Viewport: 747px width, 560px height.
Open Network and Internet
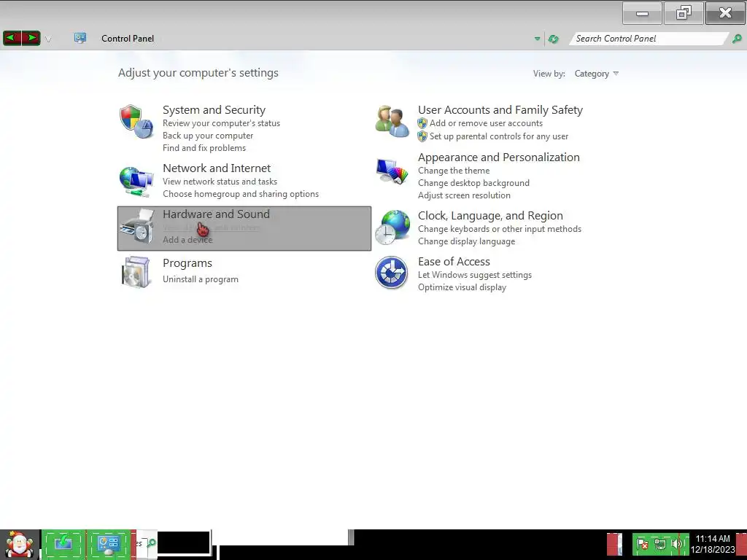coord(217,168)
